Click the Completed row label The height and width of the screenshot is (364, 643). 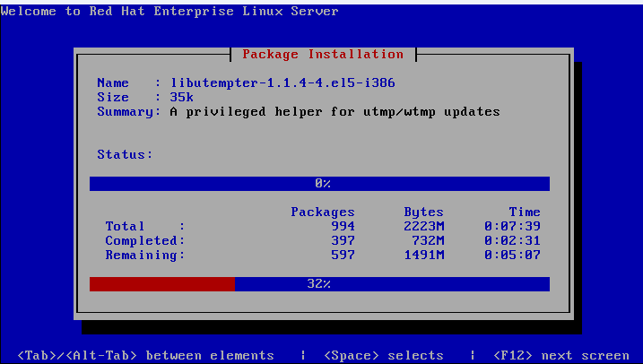pyautogui.click(x=145, y=240)
